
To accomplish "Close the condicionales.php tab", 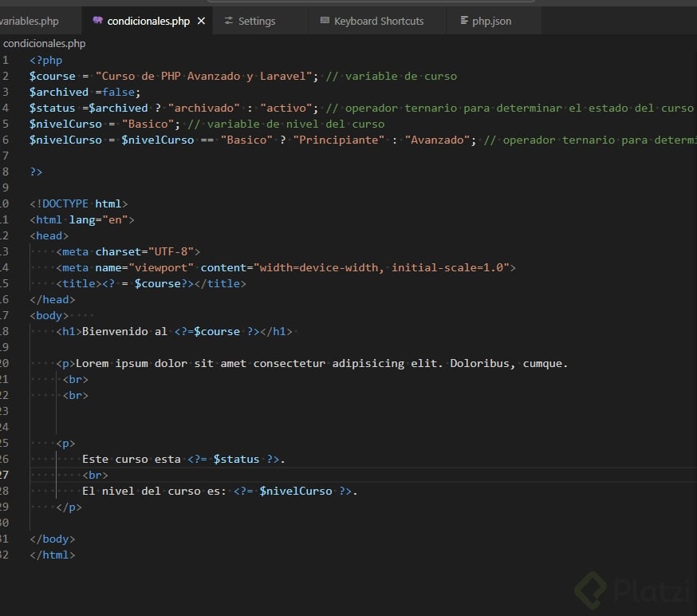I will (201, 21).
